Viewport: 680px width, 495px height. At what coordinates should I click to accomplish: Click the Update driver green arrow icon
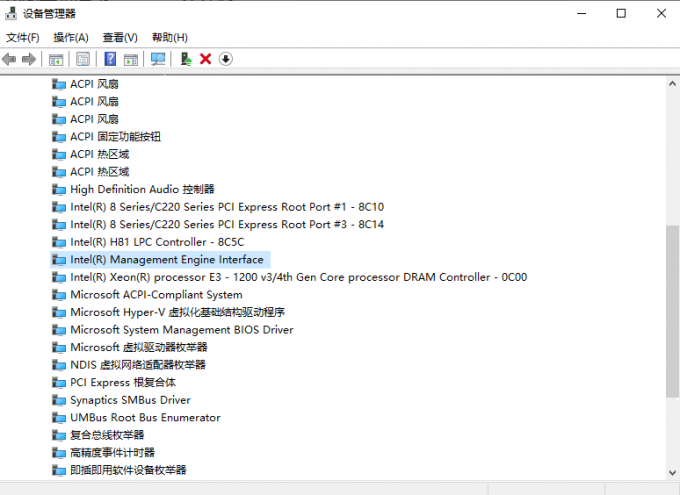point(185,59)
